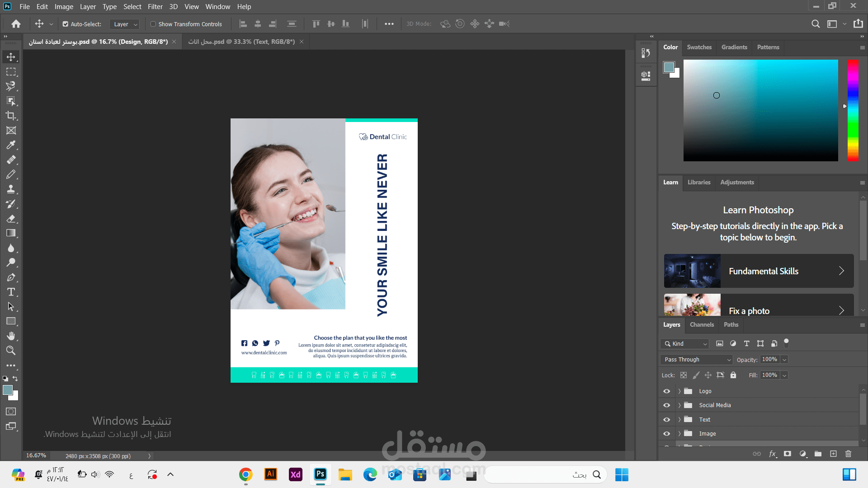This screenshot has height=488, width=868.
Task: Click the three-dots more align options button
Action: tap(389, 24)
